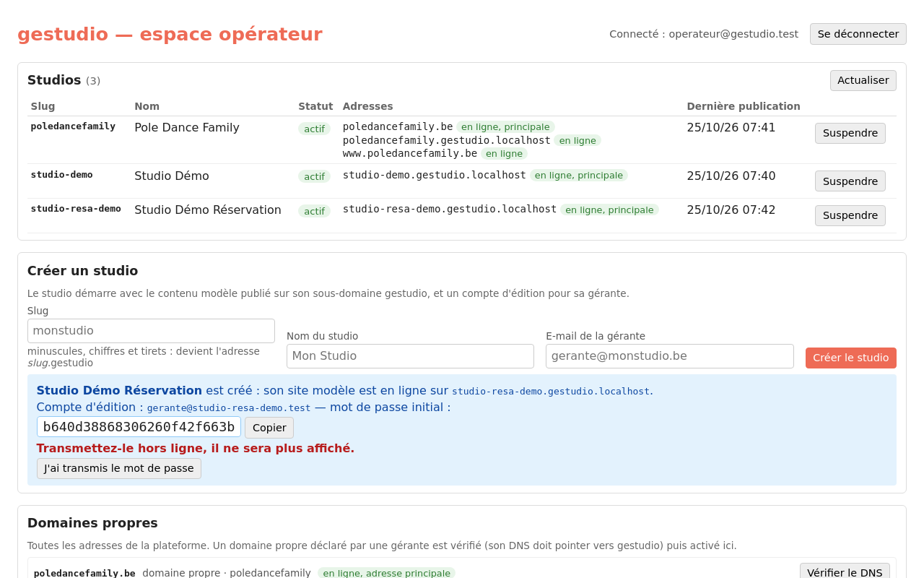
Task: Click the studio-resa-demo slug cell
Action: tap(76, 209)
